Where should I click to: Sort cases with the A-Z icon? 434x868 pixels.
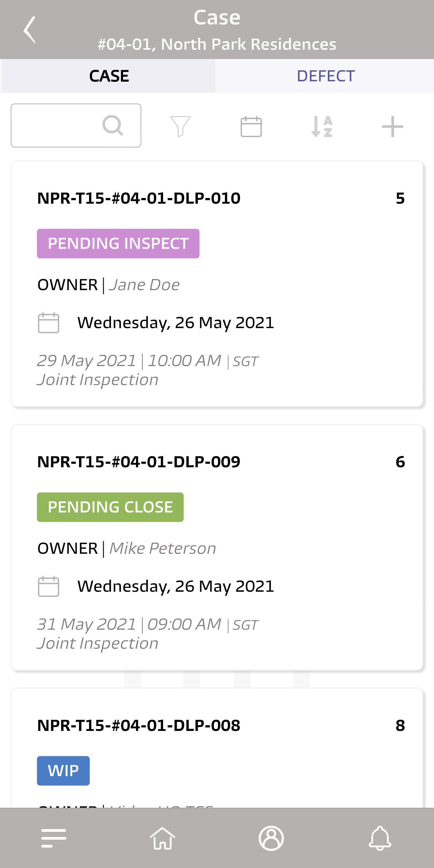click(322, 126)
